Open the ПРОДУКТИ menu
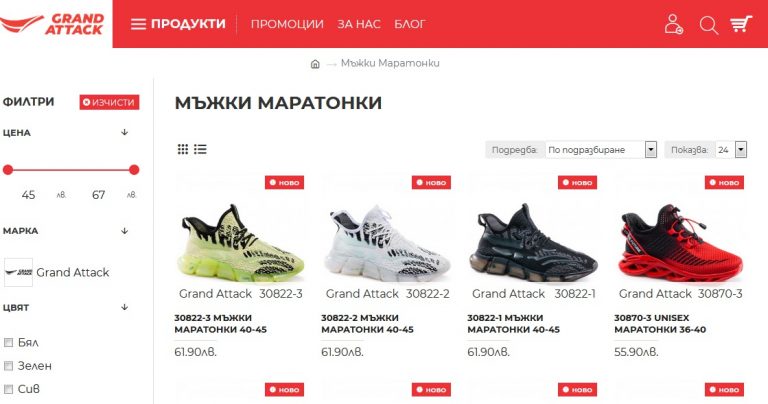 (178, 24)
